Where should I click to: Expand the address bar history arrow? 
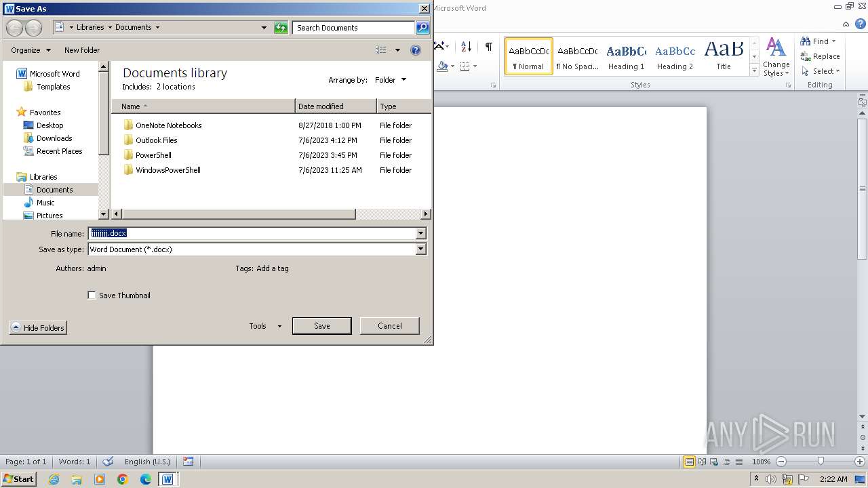264,28
